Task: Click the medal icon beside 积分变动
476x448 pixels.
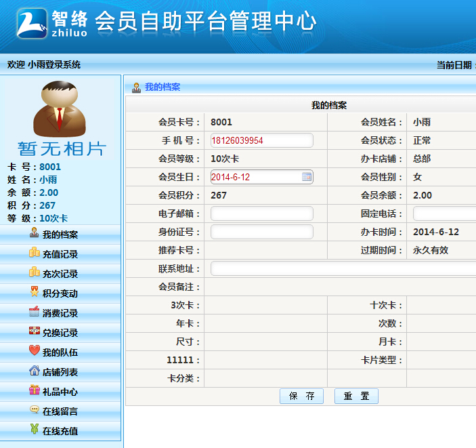Action: 35,291
